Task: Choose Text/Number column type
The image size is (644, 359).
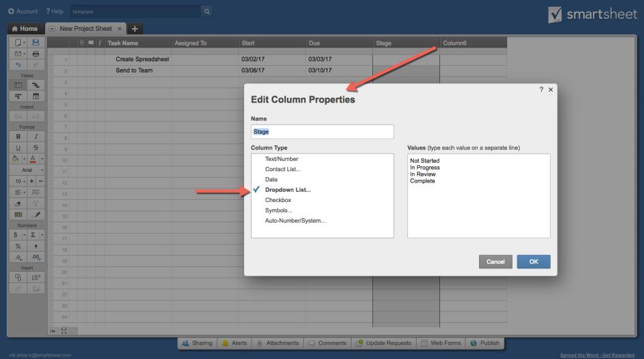Action: click(x=281, y=159)
